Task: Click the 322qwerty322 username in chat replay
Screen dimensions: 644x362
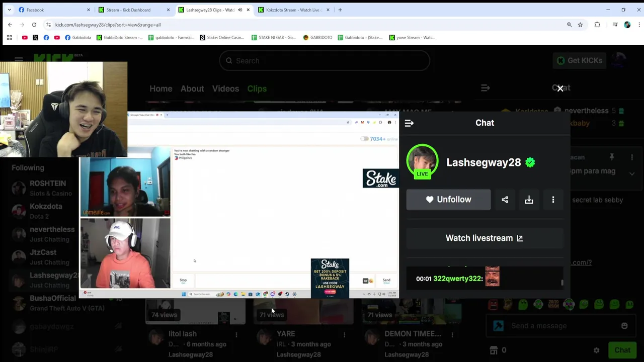Action: tap(458, 279)
